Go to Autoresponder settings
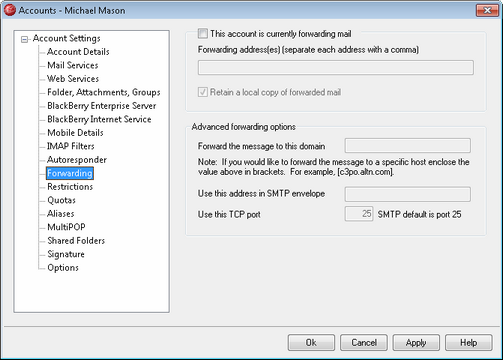Viewport: 503px width, 360px height. pyautogui.click(x=77, y=160)
